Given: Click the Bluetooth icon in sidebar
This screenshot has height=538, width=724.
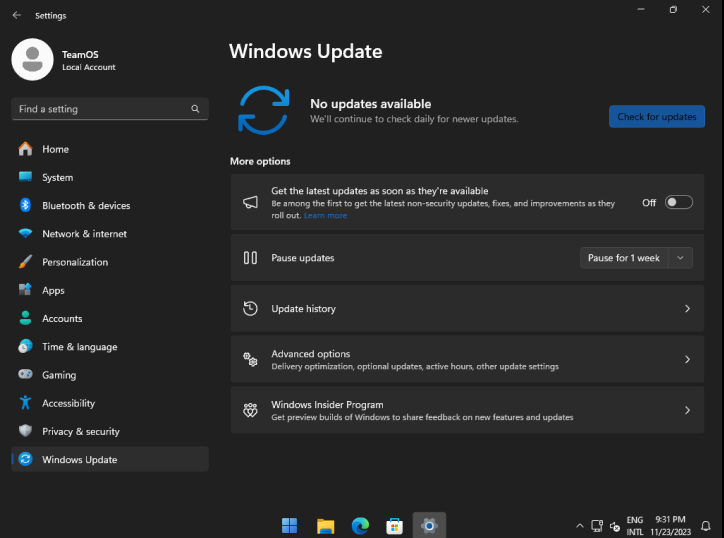Looking at the screenshot, I should click(25, 205).
